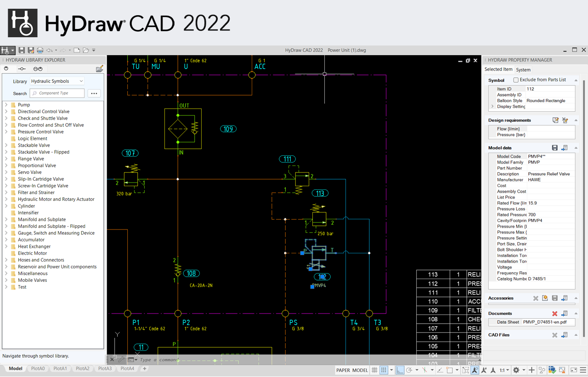Switch to the PlotA0 layout tab
588x377 pixels.
[38, 369]
